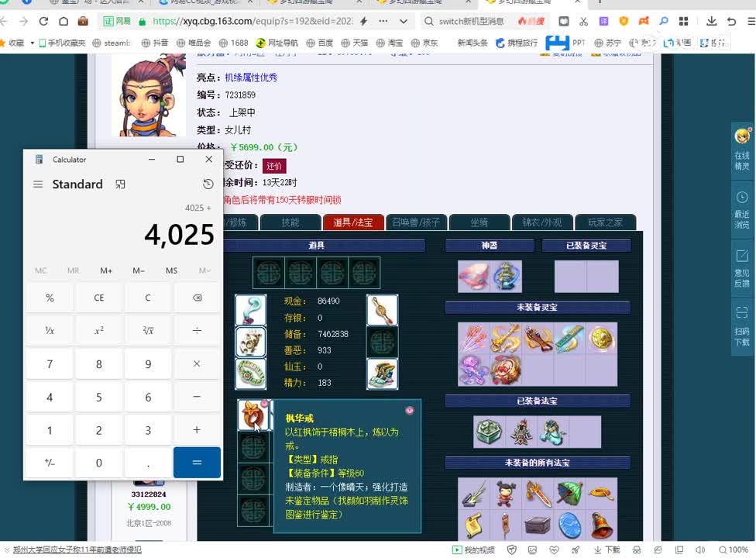Click the x squared key
This screenshot has height=558, width=756.
point(99,330)
